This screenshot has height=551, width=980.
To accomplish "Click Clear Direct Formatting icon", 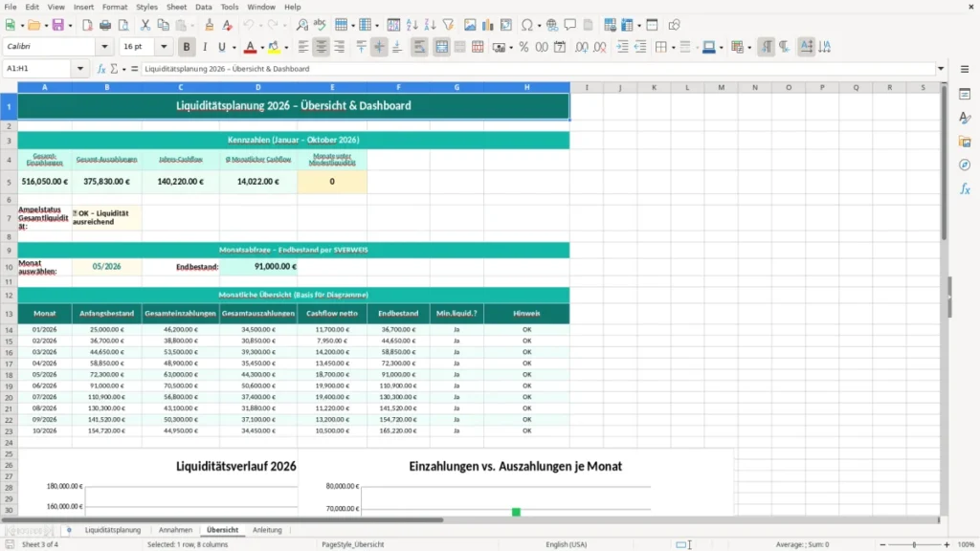I will click(228, 25).
